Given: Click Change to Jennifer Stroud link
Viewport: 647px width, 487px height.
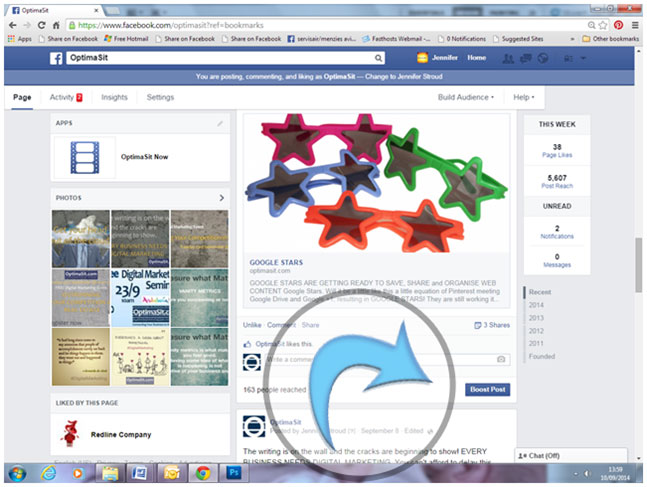Looking at the screenshot, I should (x=404, y=77).
